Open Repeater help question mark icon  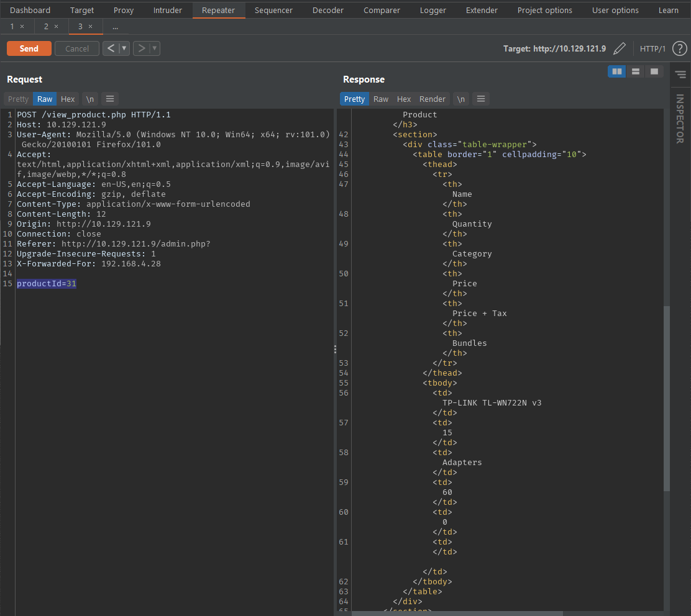(679, 48)
